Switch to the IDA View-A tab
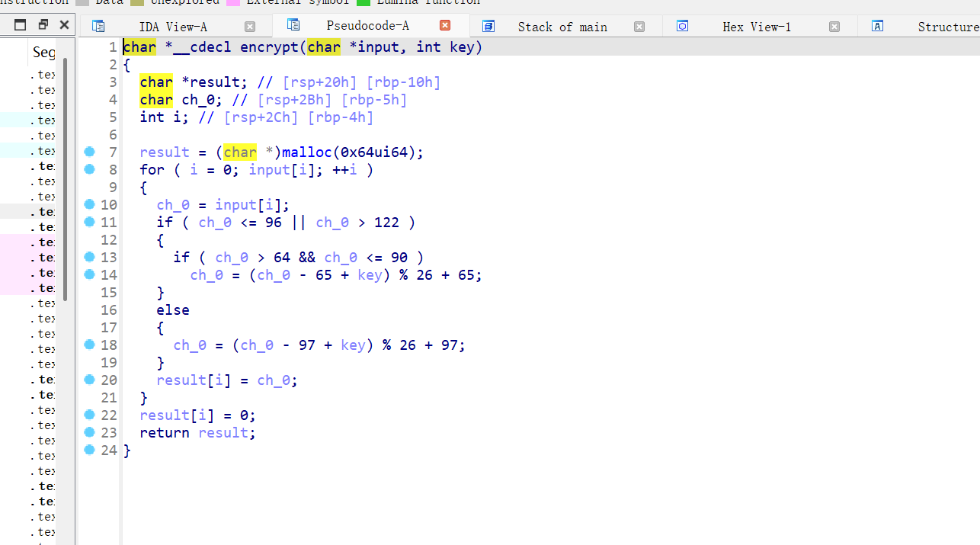This screenshot has width=980, height=545. 173,27
